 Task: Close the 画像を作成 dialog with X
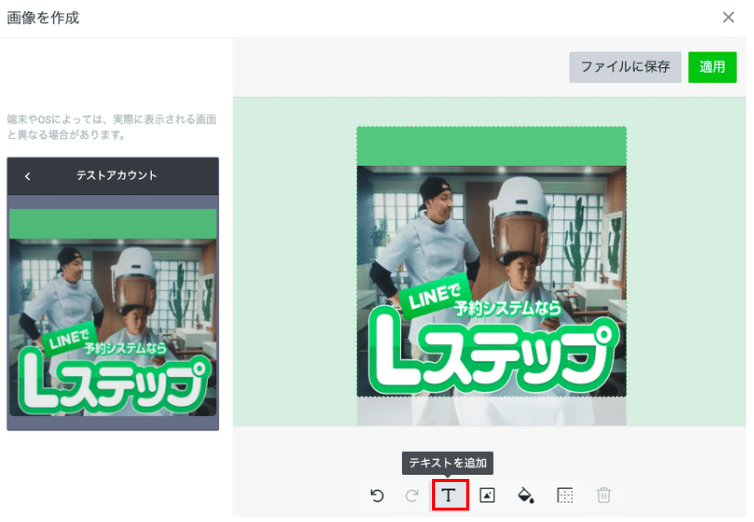click(x=728, y=17)
